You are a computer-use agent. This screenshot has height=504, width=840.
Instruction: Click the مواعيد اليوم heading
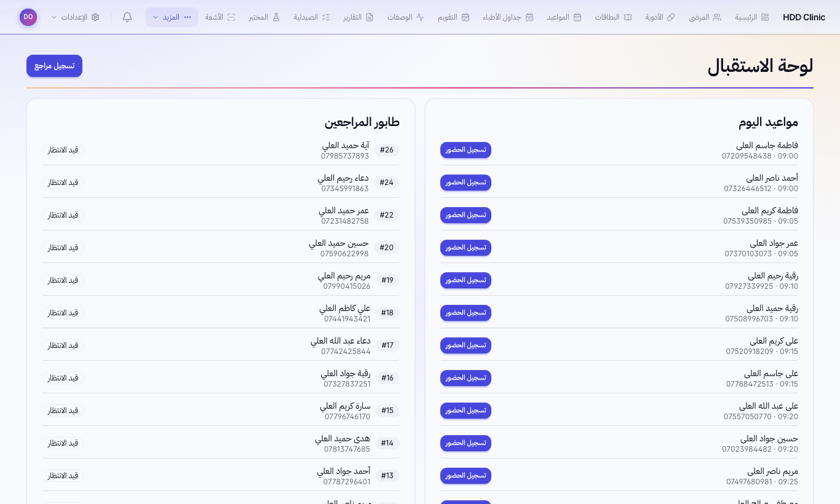[x=769, y=122]
